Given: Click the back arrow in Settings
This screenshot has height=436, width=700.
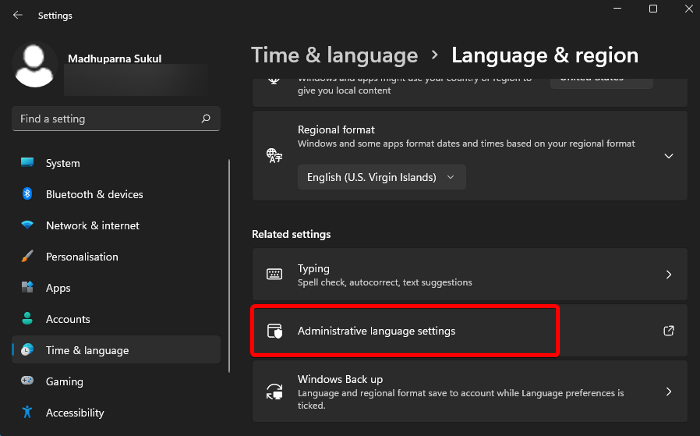Looking at the screenshot, I should [x=18, y=16].
